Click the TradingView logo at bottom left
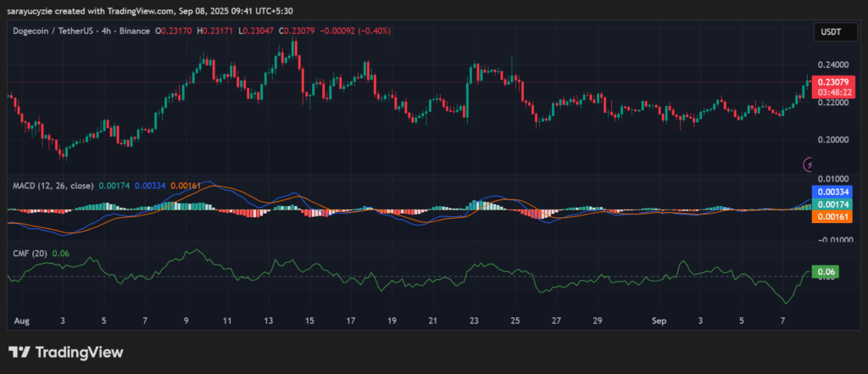 [66, 352]
